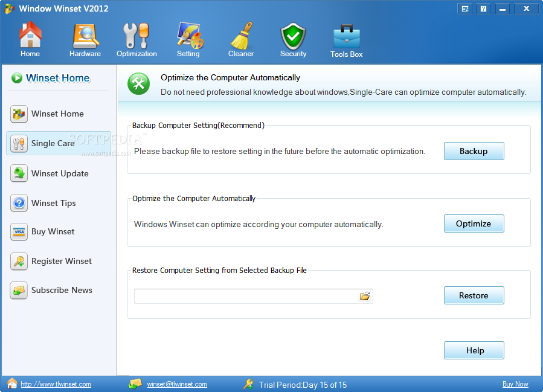Viewport: 543px width, 392px height.
Task: Open the Home toolbar section
Action: coord(30,39)
